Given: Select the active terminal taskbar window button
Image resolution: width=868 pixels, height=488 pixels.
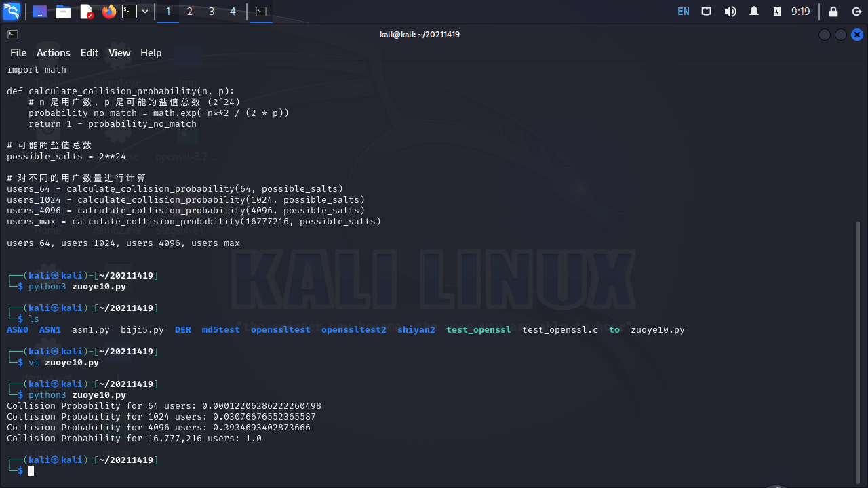Looking at the screenshot, I should click(261, 12).
